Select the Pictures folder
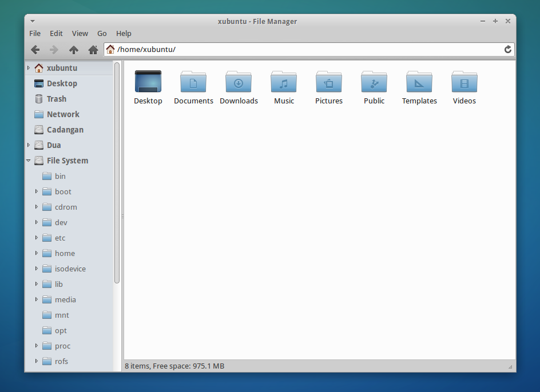This screenshot has height=392, width=540. tap(328, 82)
